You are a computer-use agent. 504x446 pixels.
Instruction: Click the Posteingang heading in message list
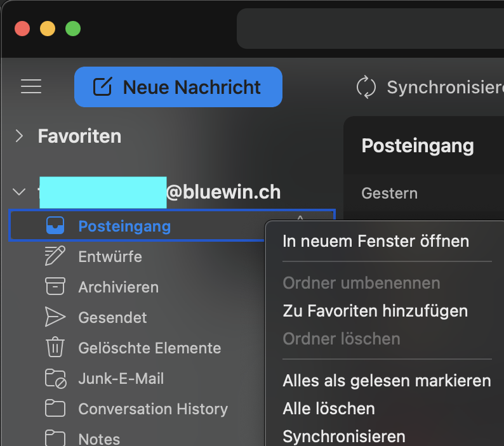[418, 146]
